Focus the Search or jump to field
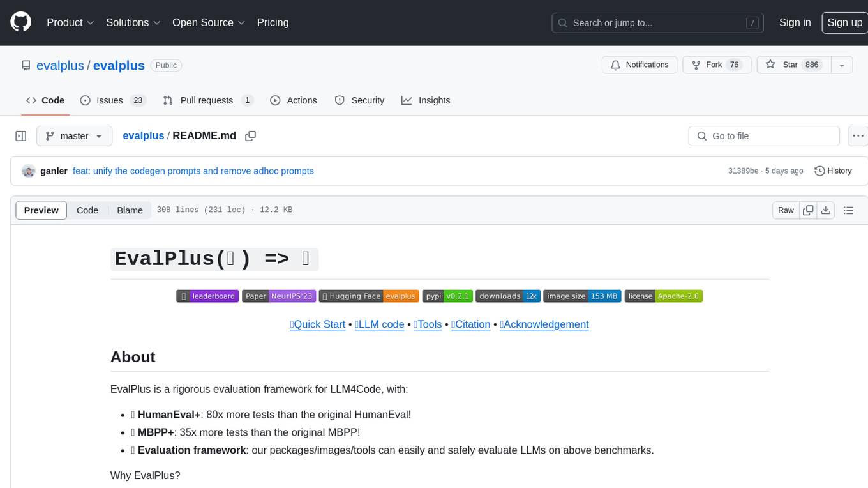This screenshot has height=488, width=868. (x=658, y=23)
